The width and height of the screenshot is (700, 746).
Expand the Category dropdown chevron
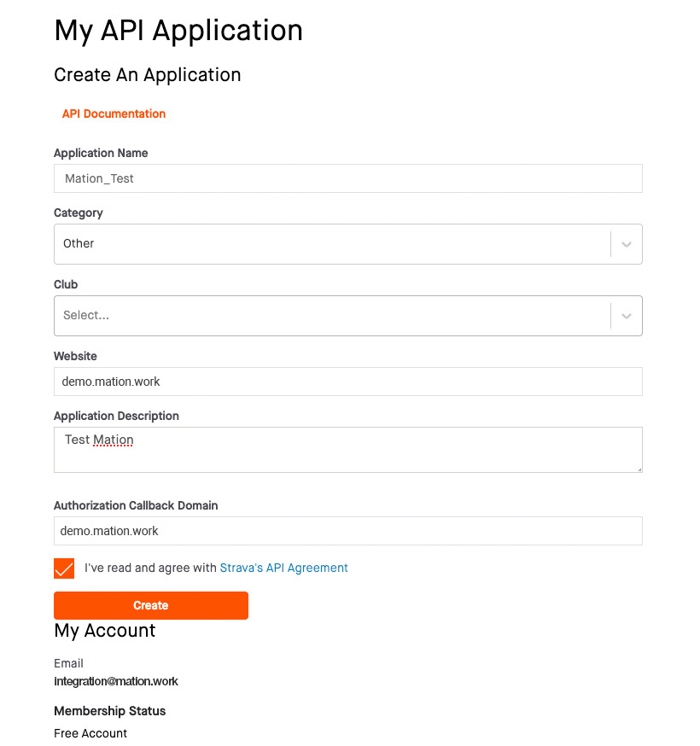[x=627, y=244]
